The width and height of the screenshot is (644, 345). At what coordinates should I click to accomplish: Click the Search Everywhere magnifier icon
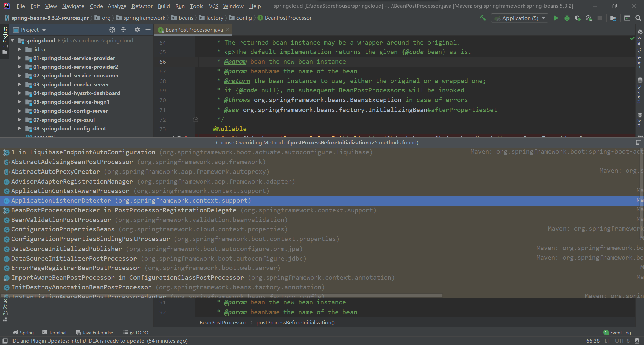click(x=638, y=18)
